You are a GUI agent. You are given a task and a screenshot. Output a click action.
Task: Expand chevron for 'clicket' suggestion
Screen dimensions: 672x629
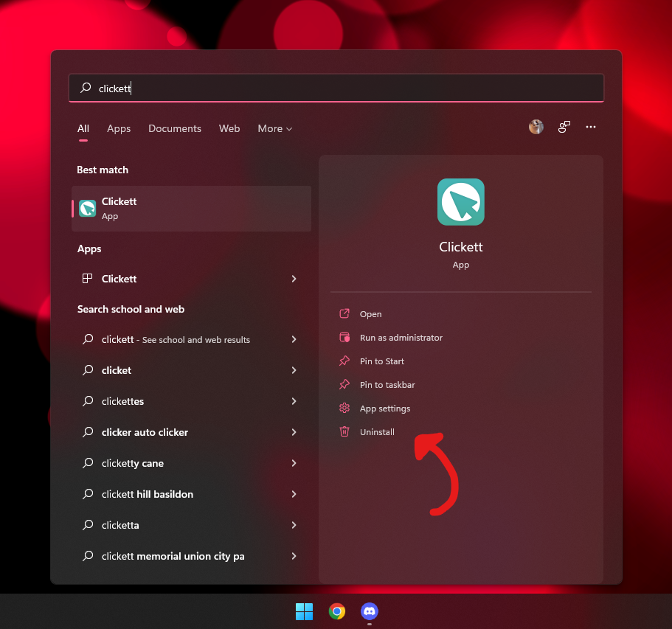[294, 370]
